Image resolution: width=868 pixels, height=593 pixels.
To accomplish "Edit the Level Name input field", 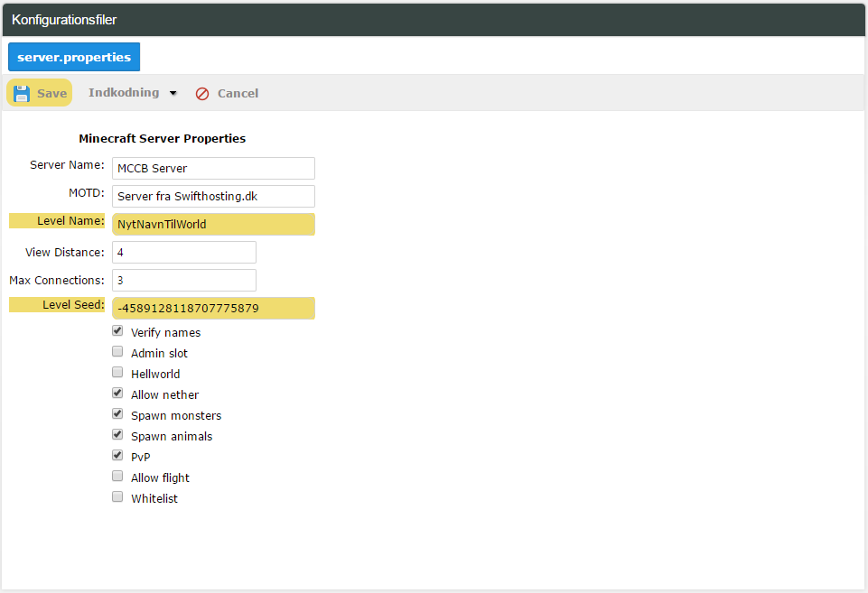I will click(x=213, y=224).
